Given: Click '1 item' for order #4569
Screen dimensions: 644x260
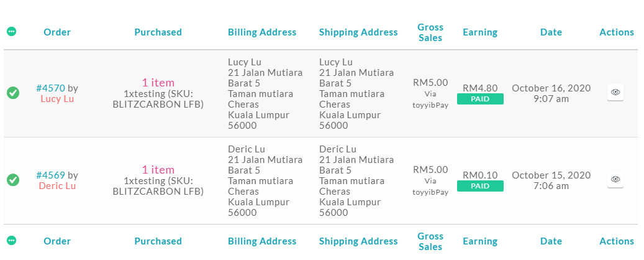Looking at the screenshot, I should point(158,170).
